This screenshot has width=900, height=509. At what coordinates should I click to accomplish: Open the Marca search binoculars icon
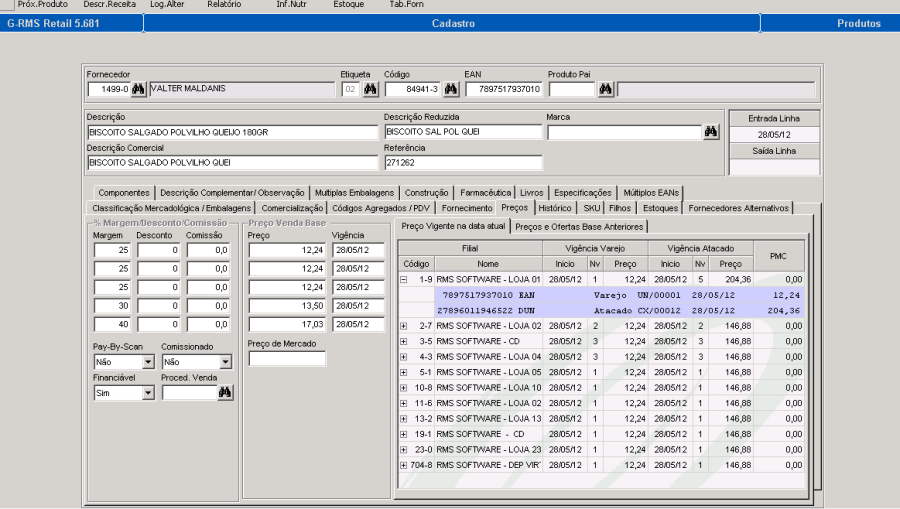tap(710, 131)
